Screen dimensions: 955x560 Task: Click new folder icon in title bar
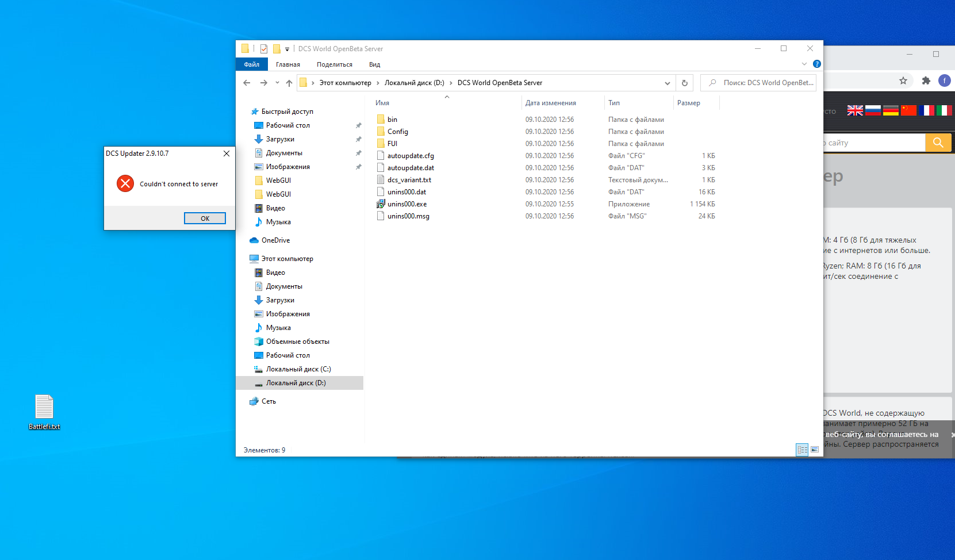pos(277,49)
